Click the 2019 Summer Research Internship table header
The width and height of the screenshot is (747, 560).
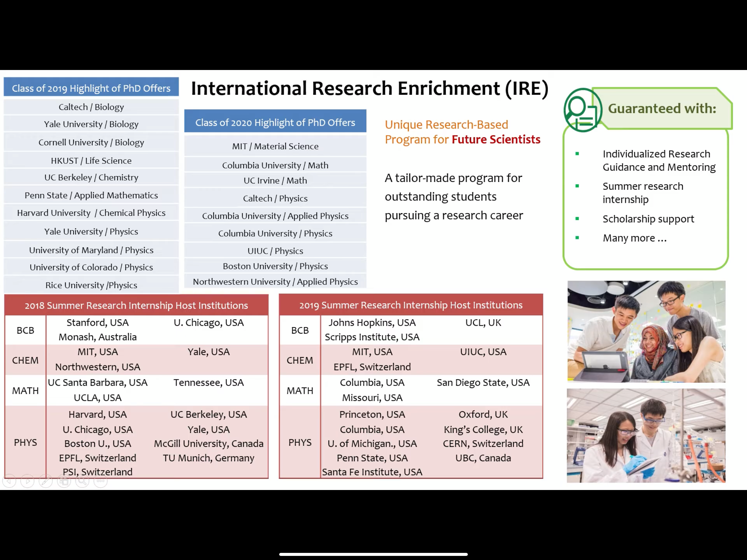click(x=411, y=305)
